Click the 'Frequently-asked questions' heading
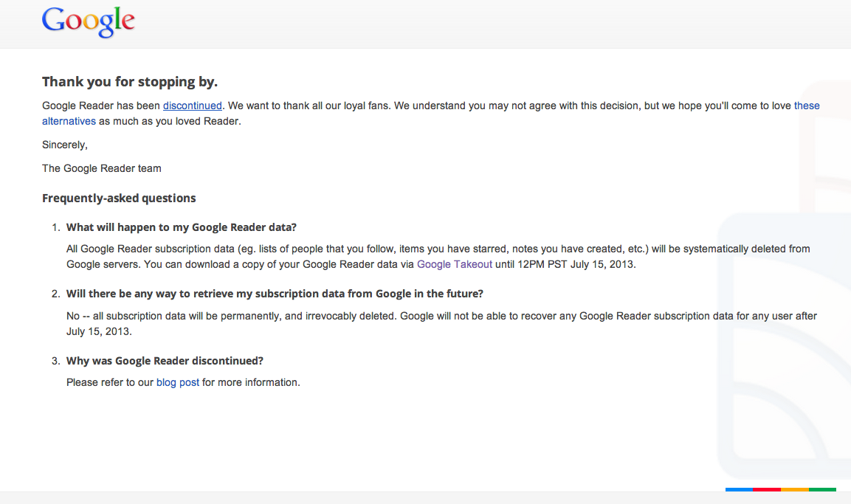851x504 pixels. pyautogui.click(x=119, y=199)
